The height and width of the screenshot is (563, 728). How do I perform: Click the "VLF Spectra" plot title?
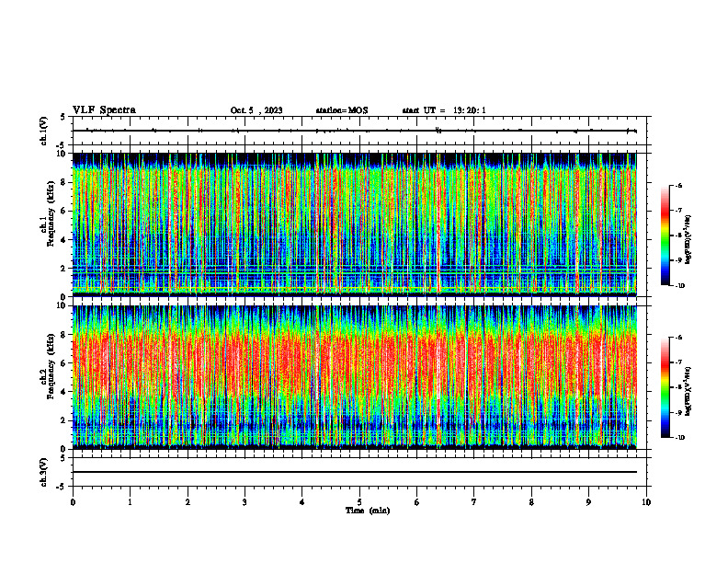coord(104,110)
